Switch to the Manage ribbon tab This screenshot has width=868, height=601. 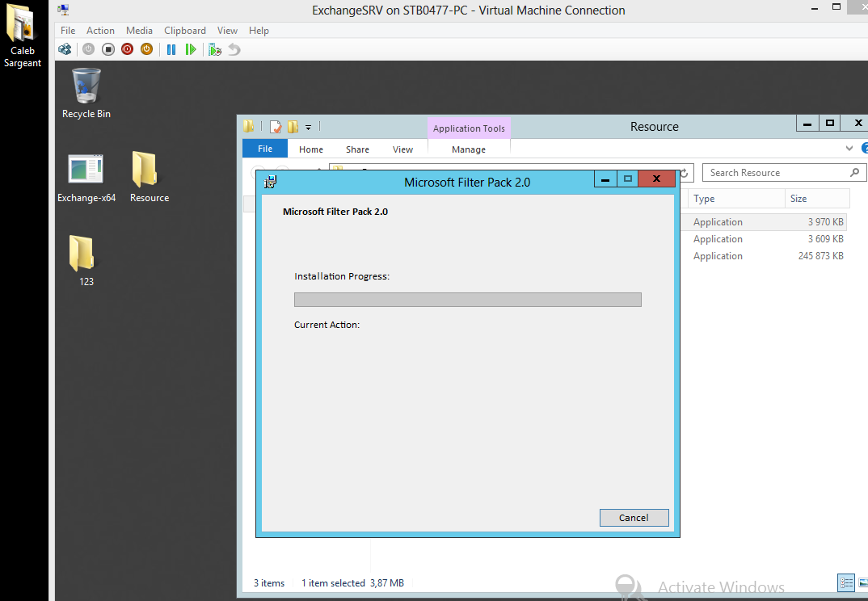[x=469, y=149]
